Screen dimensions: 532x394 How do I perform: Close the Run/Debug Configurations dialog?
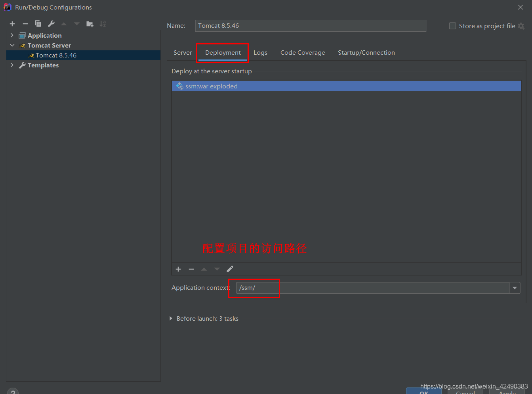coord(521,7)
